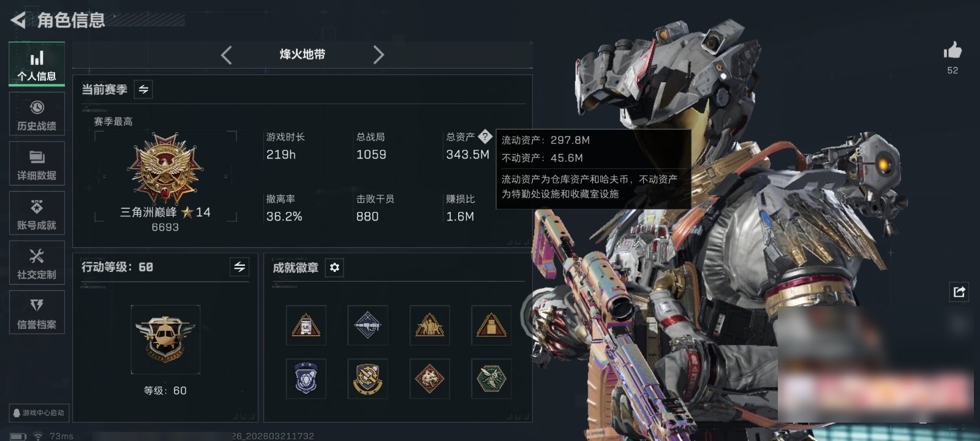This screenshot has height=441, width=980.
Task: Select the green hexagon achievement badge
Action: (491, 379)
